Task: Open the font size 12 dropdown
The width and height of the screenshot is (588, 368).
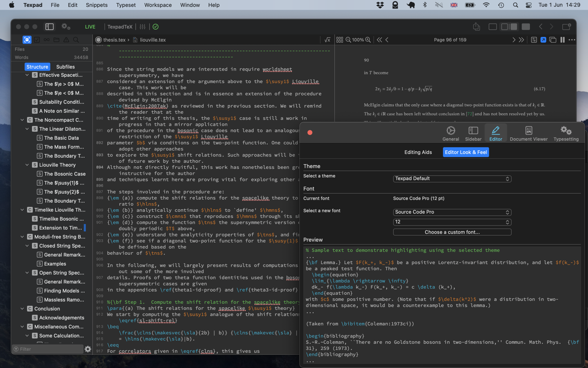Action: pos(452,222)
